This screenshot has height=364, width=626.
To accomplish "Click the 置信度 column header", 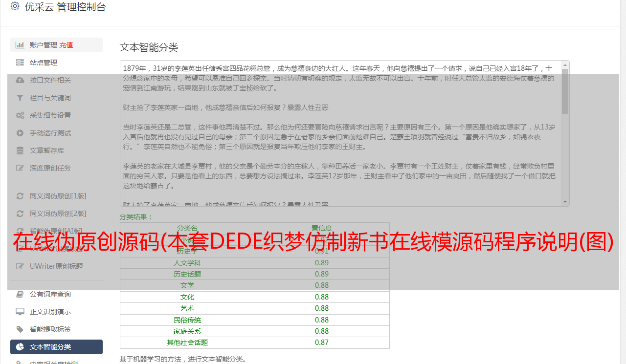I will coord(322,228).
